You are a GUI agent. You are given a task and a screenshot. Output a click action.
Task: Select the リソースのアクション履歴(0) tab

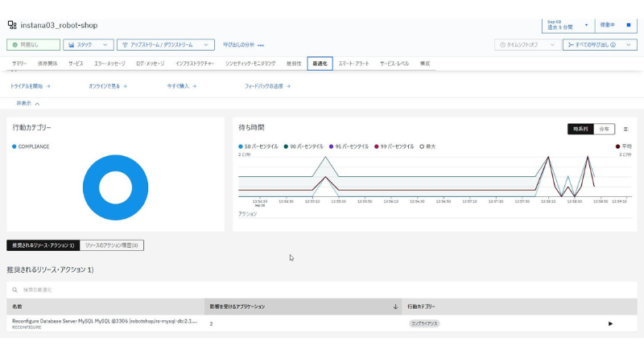111,245
